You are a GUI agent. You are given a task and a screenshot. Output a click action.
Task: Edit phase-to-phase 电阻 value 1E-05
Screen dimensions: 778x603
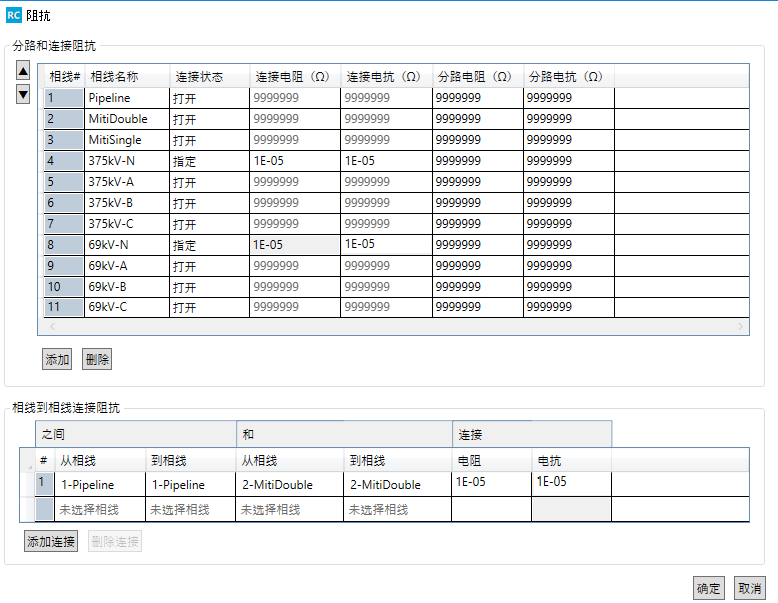tap(491, 484)
